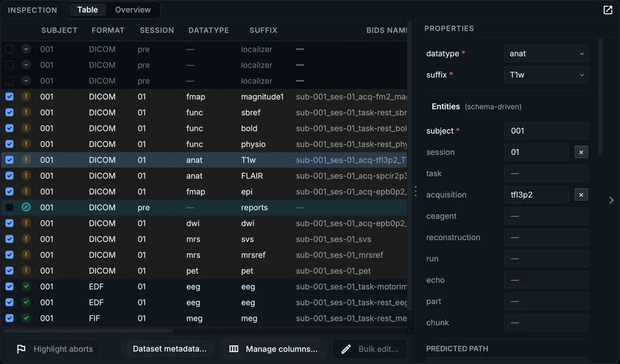Click the warning icon on the FLAIR row
The width and height of the screenshot is (620, 364).
[x=26, y=175]
